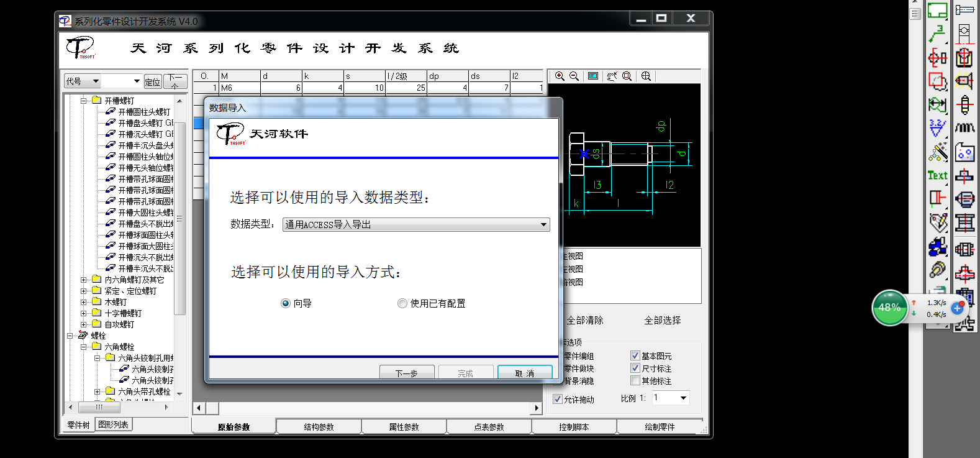Click the network speed monitor plus icon
Image resolution: width=980 pixels, height=458 pixels.
click(957, 308)
